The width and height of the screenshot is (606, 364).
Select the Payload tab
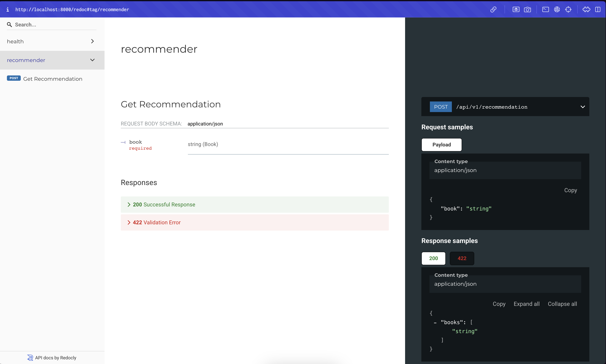(x=441, y=145)
